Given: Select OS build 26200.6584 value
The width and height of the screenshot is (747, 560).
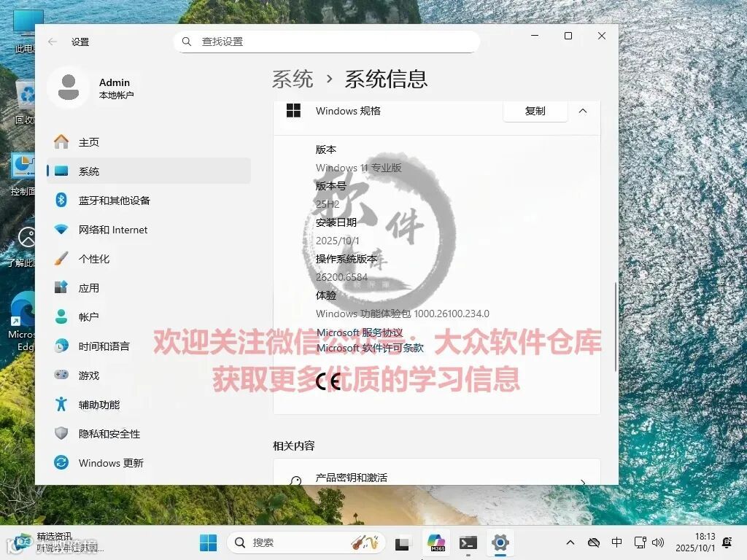Looking at the screenshot, I should point(341,276).
